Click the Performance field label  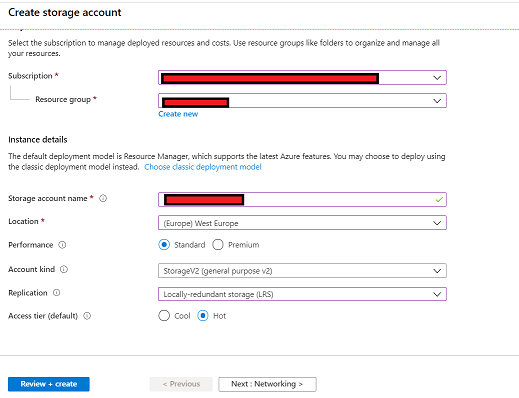coord(31,245)
